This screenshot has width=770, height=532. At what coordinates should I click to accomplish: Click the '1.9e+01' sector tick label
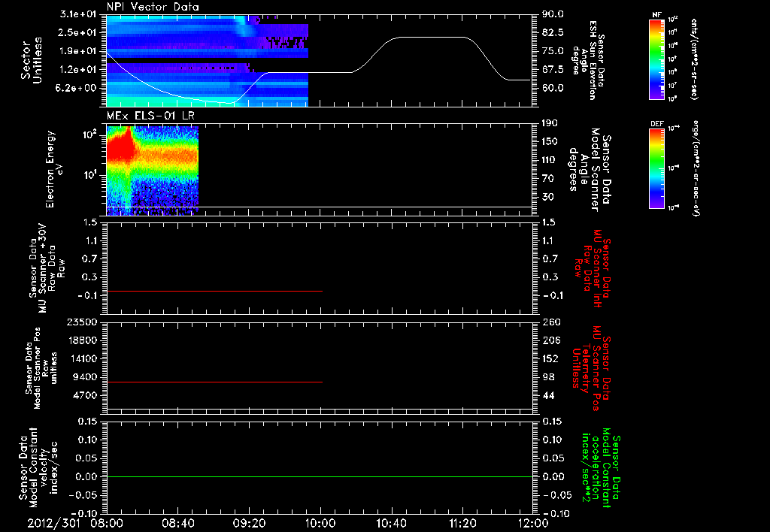[x=78, y=51]
